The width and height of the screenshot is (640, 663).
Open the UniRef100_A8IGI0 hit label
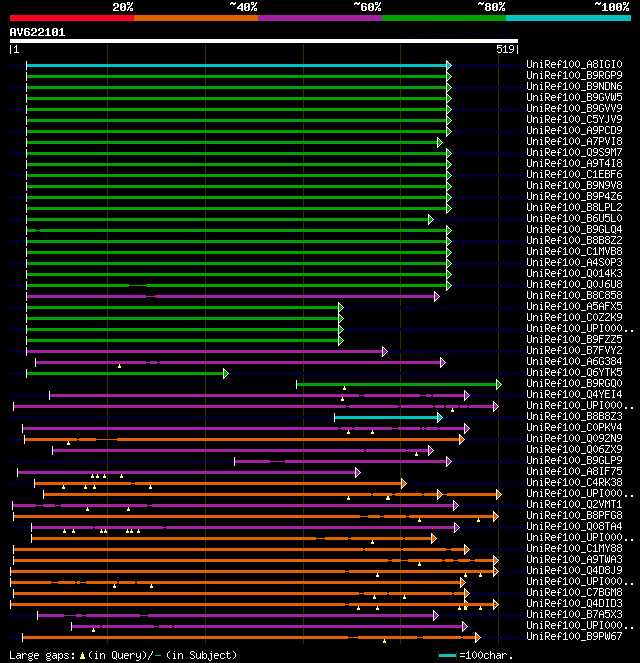coord(574,64)
